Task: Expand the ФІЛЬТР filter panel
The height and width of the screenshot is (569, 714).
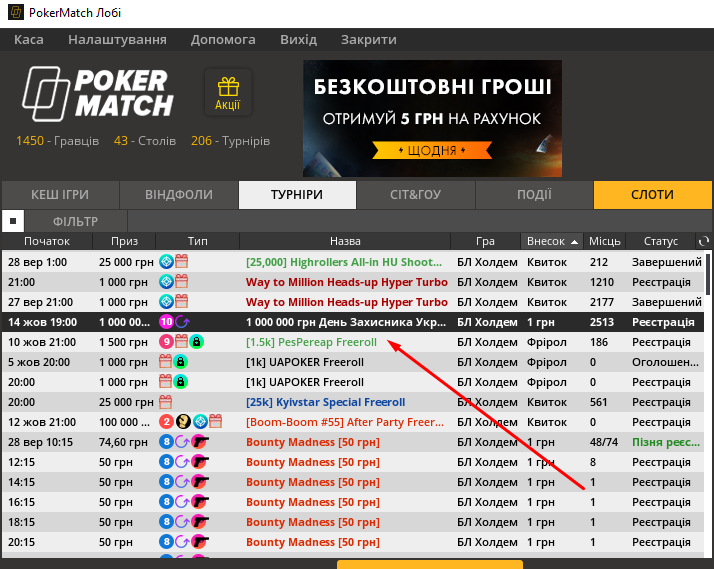Action: (x=76, y=221)
